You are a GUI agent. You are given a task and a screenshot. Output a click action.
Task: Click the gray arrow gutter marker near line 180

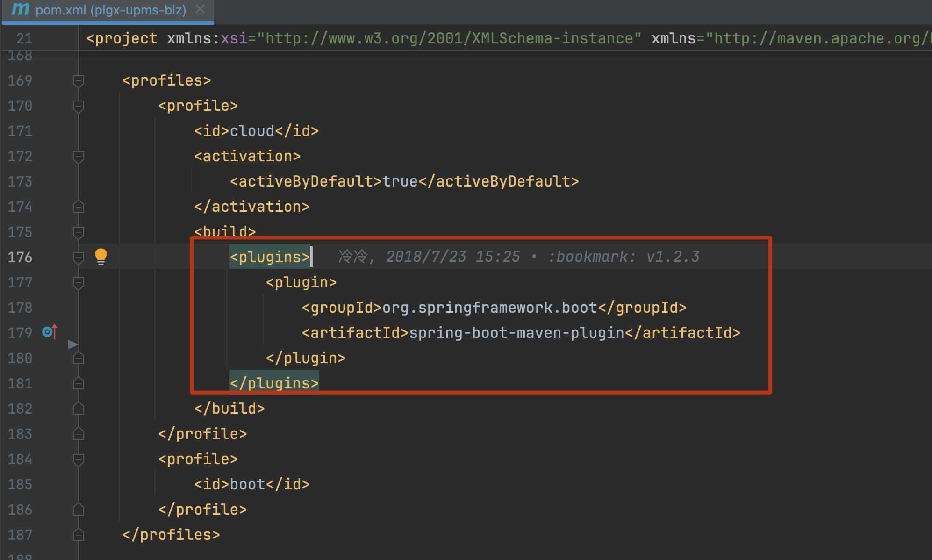coord(72,345)
